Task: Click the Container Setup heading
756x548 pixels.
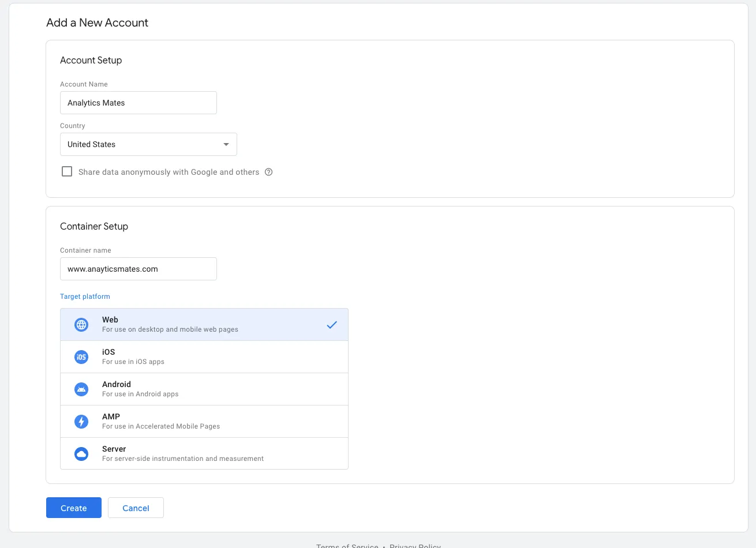Action: [x=94, y=226]
